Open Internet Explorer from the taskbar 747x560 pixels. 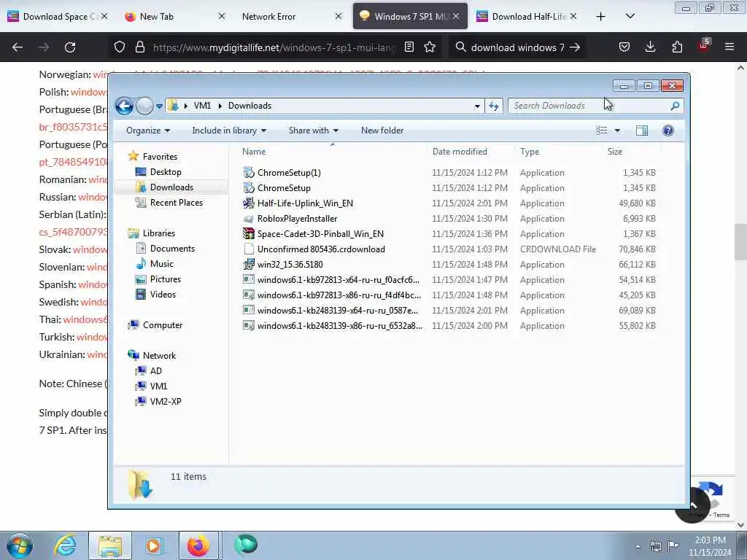click(x=65, y=545)
